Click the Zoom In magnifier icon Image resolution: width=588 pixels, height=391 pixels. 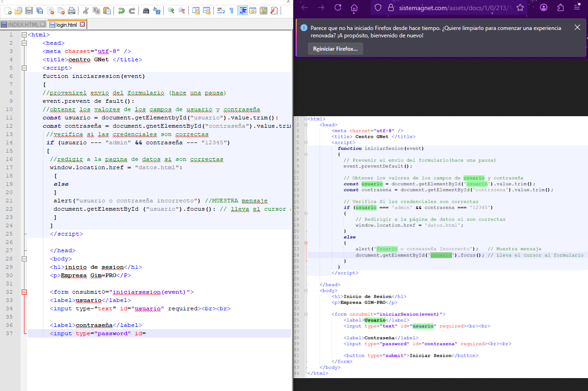coord(171,11)
